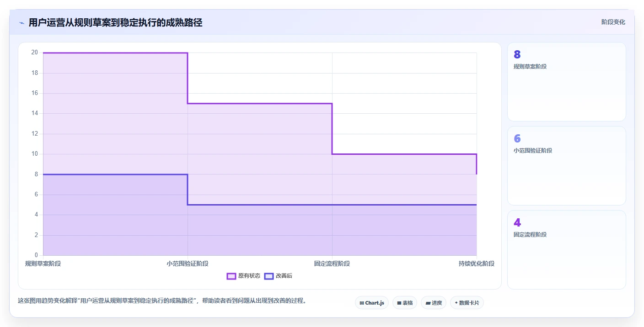Click the description text below the chart

[162, 301]
